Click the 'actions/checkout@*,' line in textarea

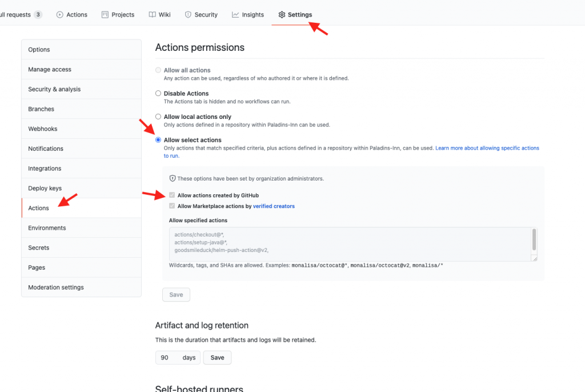(199, 234)
